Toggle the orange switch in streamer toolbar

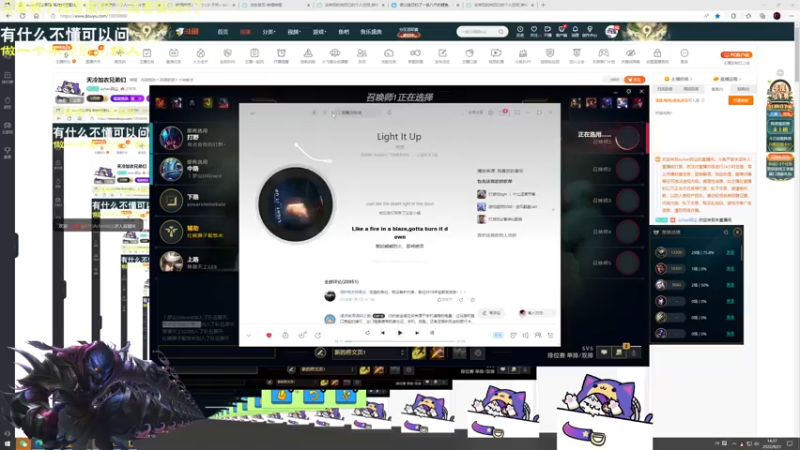click(x=93, y=53)
